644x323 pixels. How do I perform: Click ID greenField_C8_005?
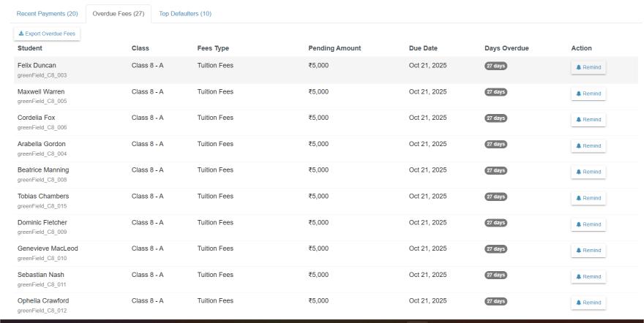(x=42, y=102)
